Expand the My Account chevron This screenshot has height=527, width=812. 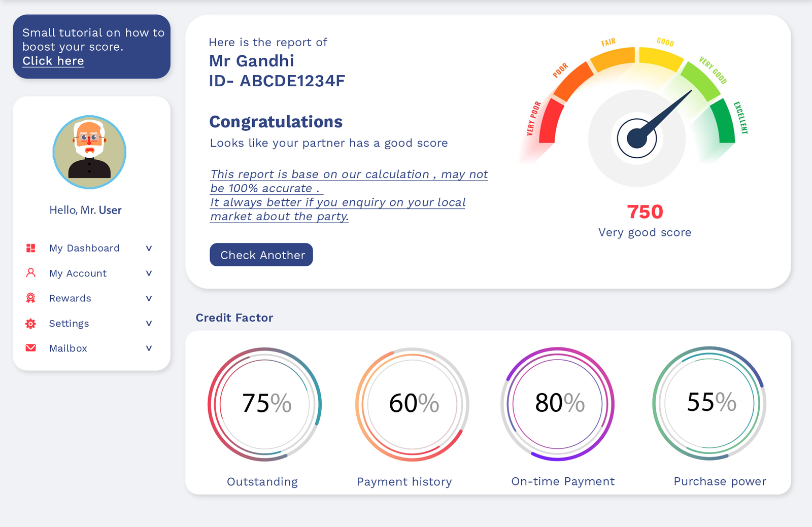[x=149, y=273]
